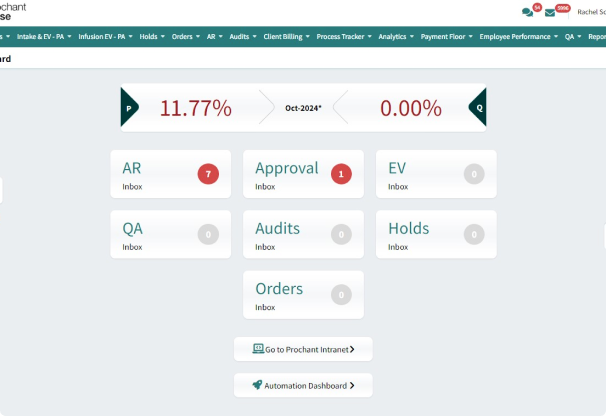This screenshot has height=416, width=606.
Task: Click the red Approval inbox count badge
Action: [341, 174]
